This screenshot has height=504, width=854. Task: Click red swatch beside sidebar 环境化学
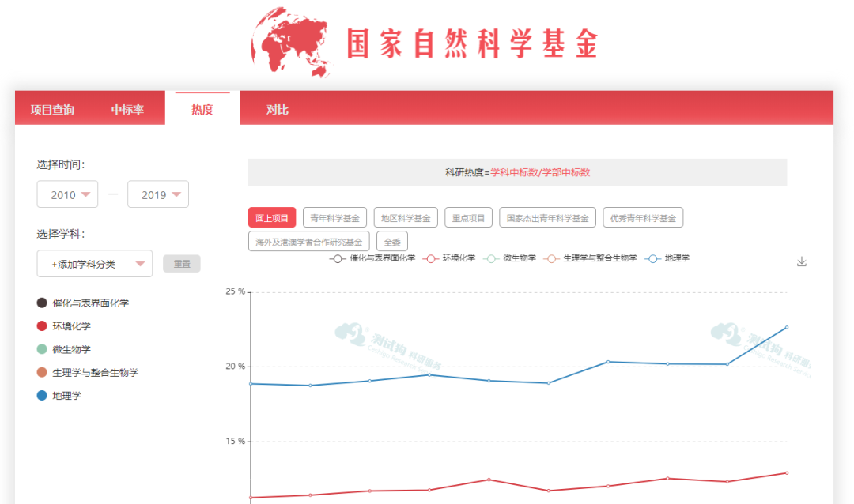[x=42, y=326]
